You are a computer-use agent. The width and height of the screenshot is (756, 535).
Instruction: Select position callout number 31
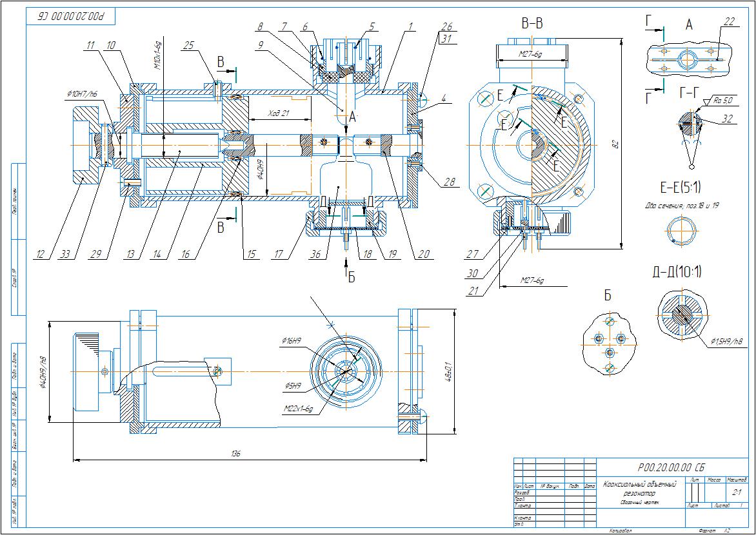click(446, 39)
